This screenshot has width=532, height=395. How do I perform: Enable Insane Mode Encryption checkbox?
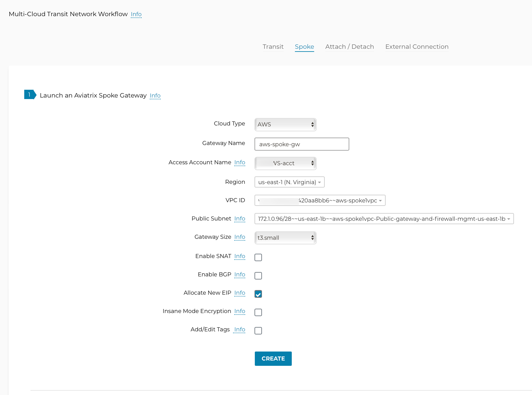[258, 312]
